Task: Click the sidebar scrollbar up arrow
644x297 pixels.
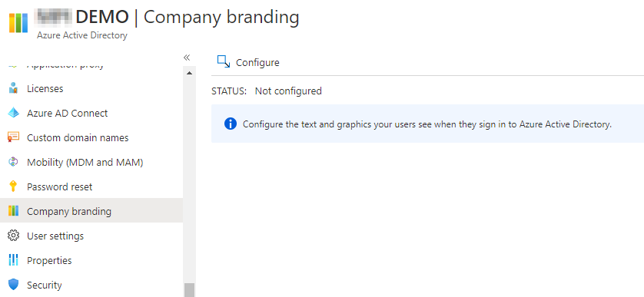Action: 189,74
